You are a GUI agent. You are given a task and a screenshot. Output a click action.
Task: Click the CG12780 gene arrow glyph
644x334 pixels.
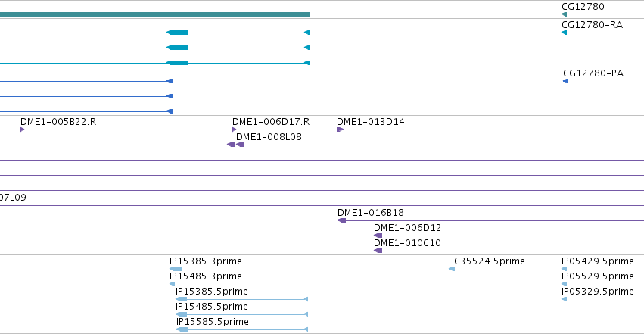click(x=564, y=14)
